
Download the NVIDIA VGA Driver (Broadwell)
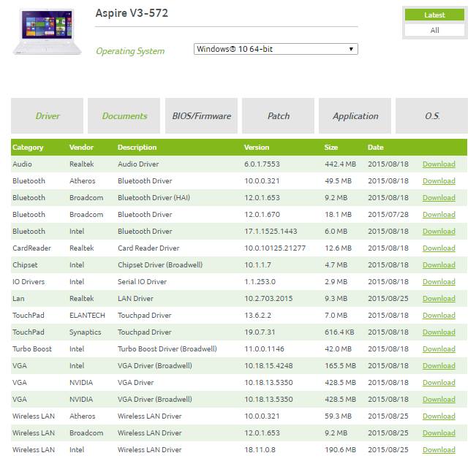[439, 400]
